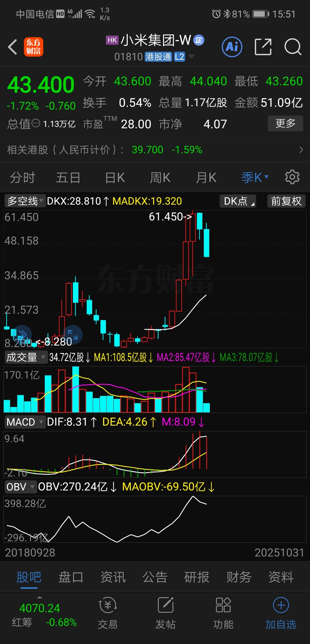Tap the OBV:270.24亿 reading
The image size is (310, 644).
point(77,487)
